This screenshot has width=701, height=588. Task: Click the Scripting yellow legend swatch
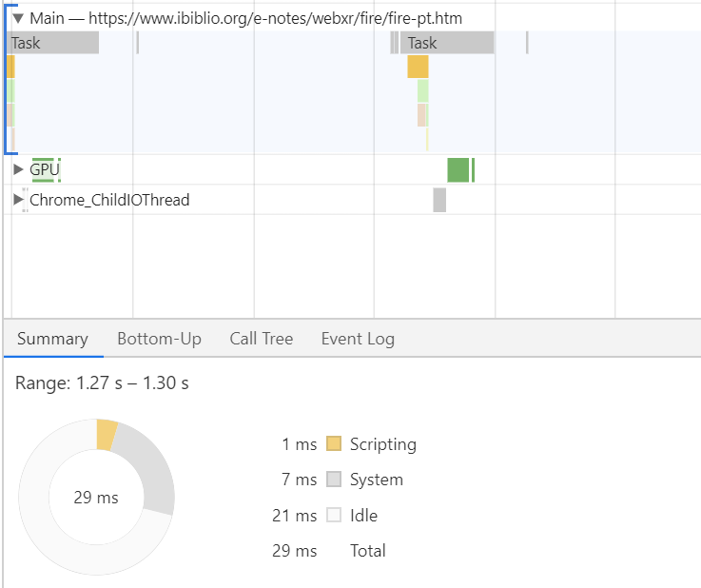333,444
